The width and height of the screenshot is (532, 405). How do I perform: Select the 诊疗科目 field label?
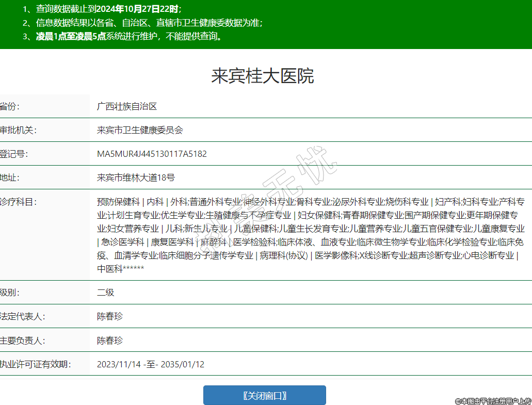[18, 202]
